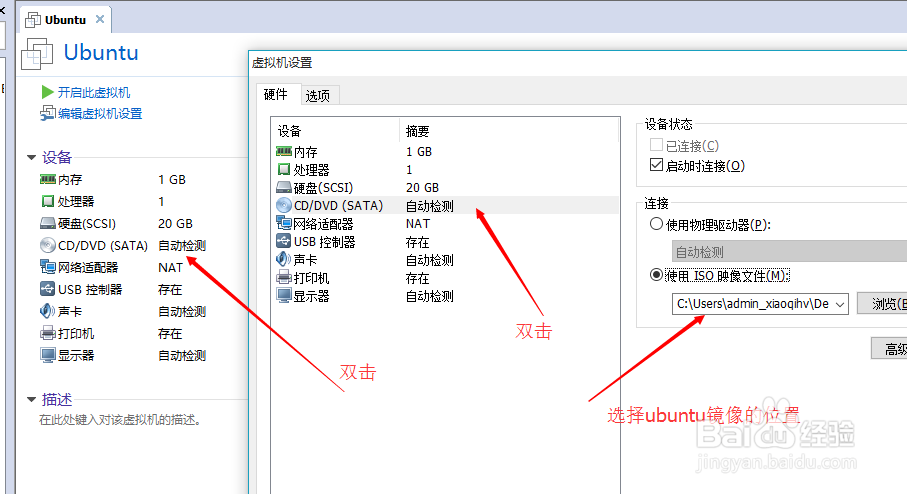Viewport: 907px width, 494px height.
Task: Click the edit VM settings icon
Action: 47,113
